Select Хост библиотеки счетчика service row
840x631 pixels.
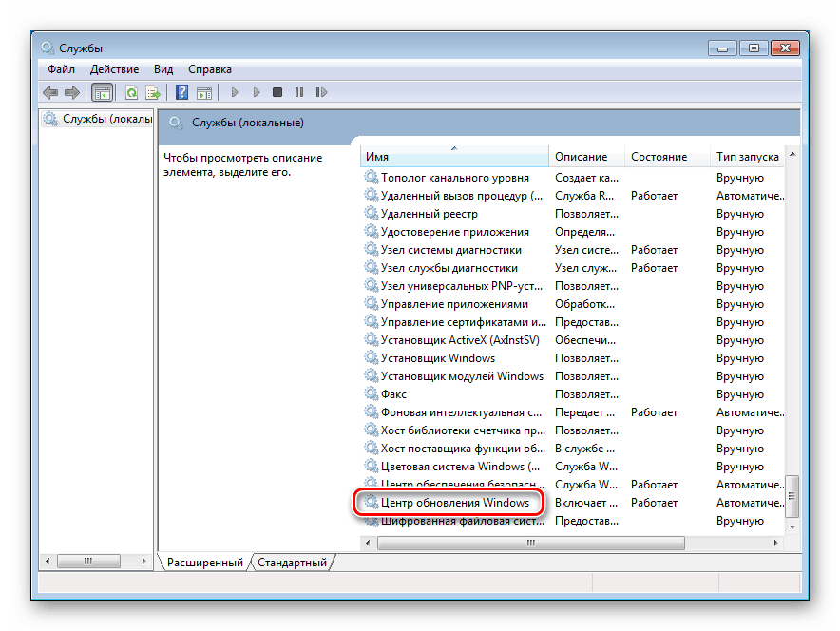coord(573,430)
